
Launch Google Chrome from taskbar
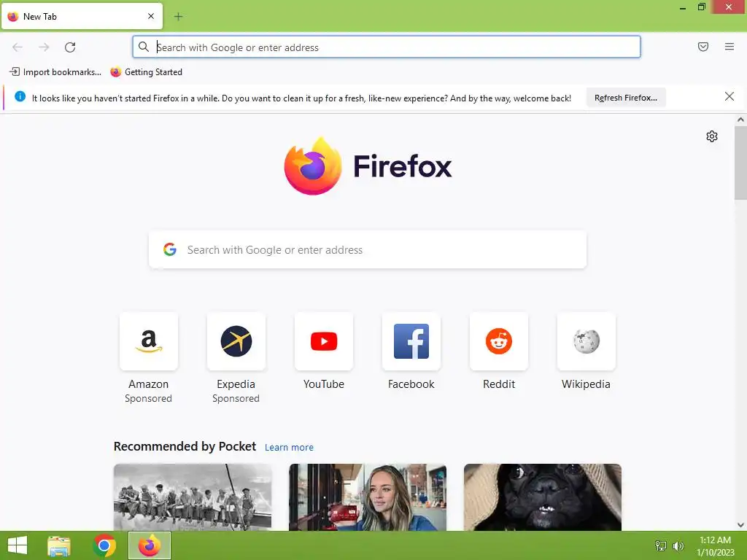(x=104, y=545)
